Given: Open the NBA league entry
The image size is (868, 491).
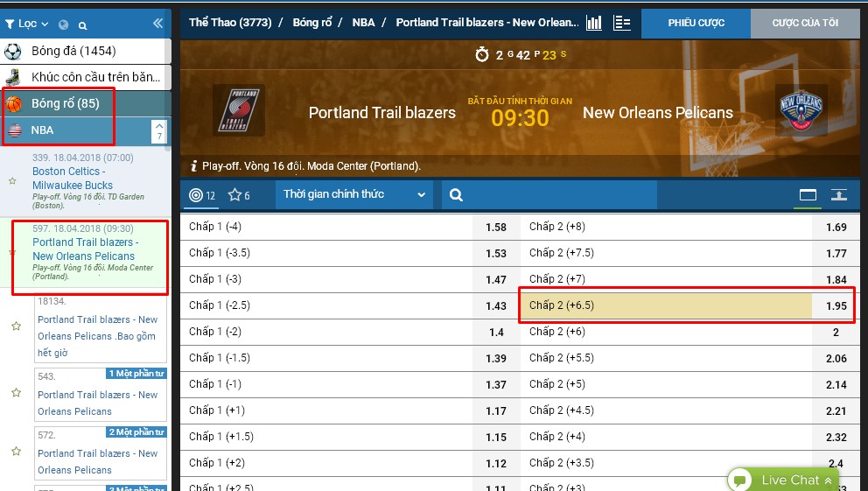Looking at the screenshot, I should (74, 130).
